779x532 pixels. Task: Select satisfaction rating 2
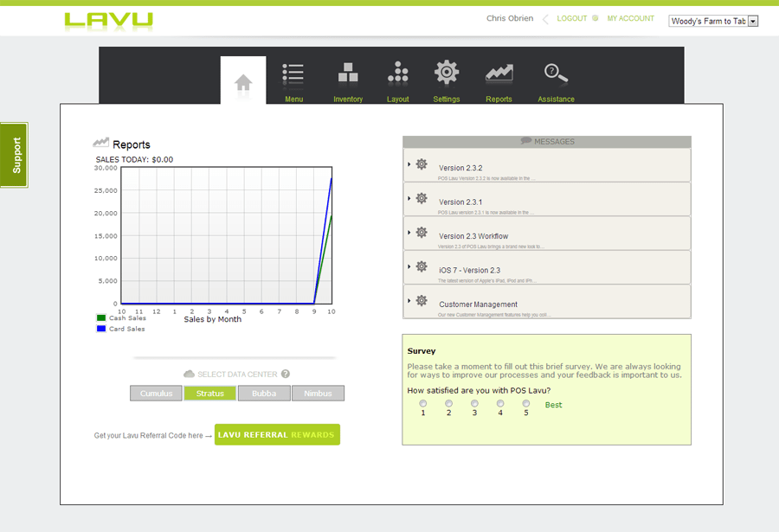coord(448,403)
